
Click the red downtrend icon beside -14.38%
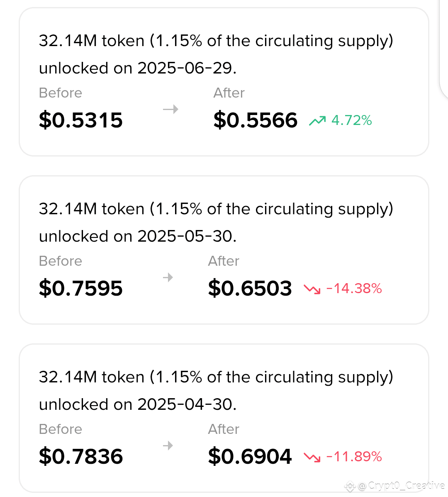(x=312, y=289)
